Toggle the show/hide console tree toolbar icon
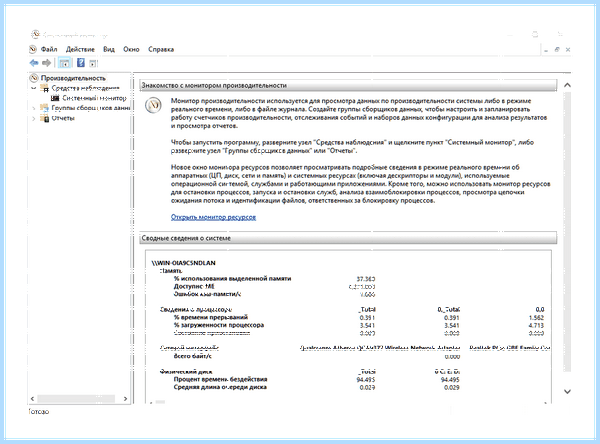600x444 pixels. (x=65, y=63)
